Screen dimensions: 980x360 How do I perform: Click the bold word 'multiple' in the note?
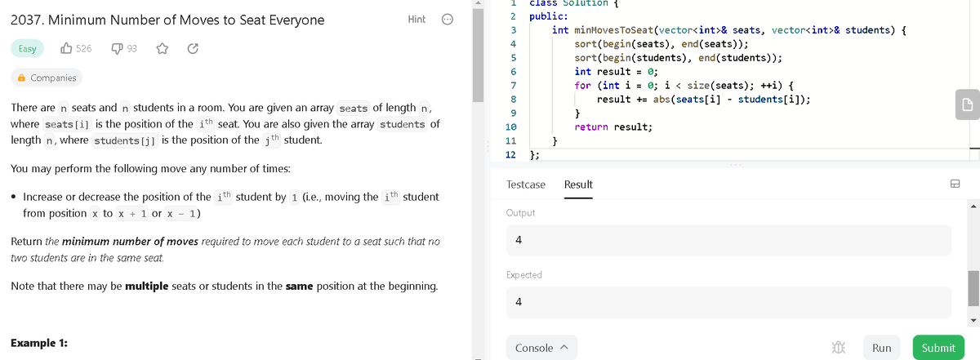[146, 287]
